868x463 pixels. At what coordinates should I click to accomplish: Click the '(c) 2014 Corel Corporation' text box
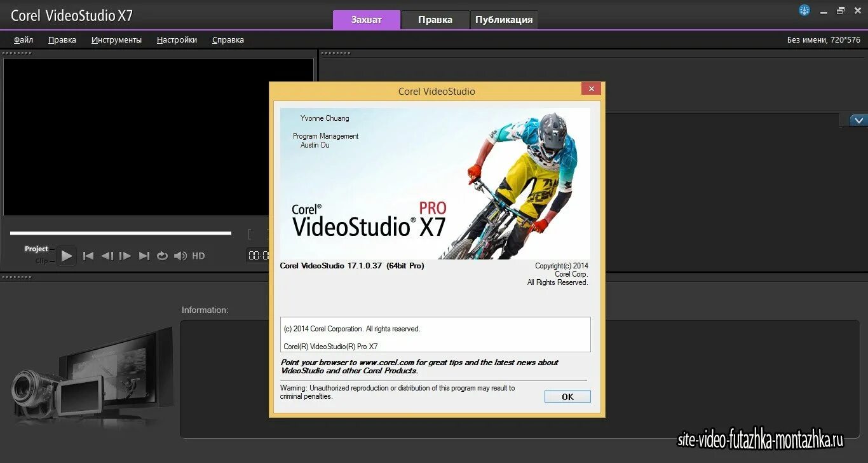click(435, 335)
